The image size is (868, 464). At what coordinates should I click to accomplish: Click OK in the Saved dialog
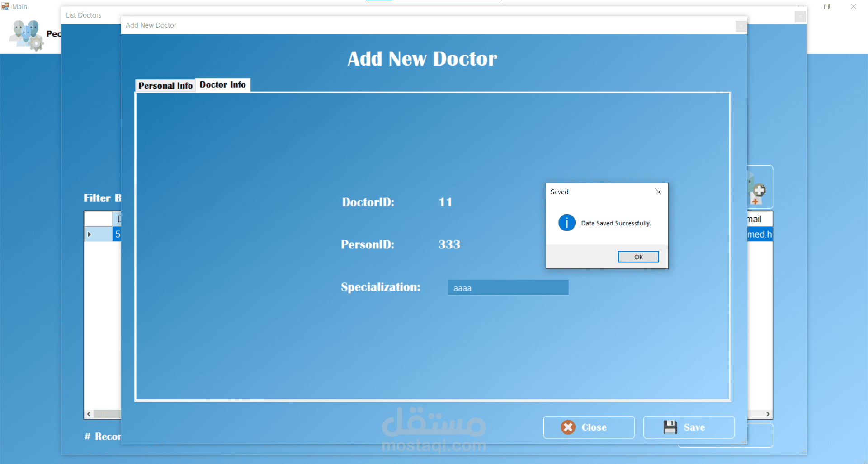[x=638, y=257]
